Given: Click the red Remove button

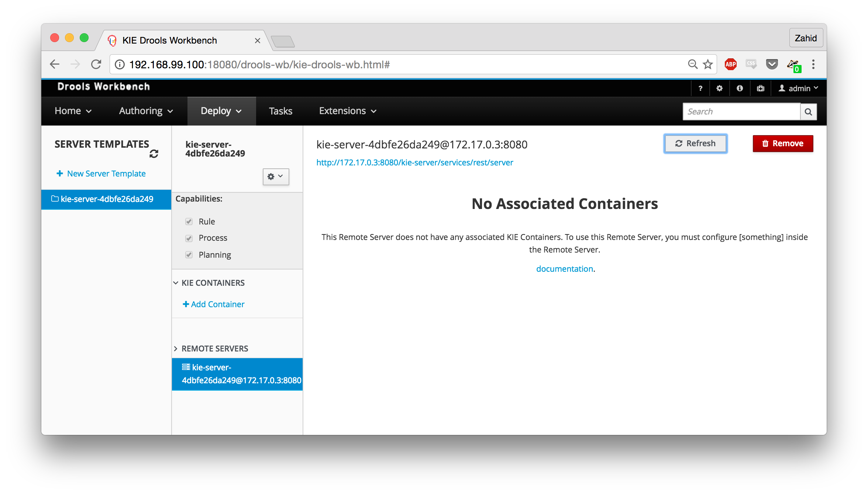Looking at the screenshot, I should pyautogui.click(x=782, y=144).
